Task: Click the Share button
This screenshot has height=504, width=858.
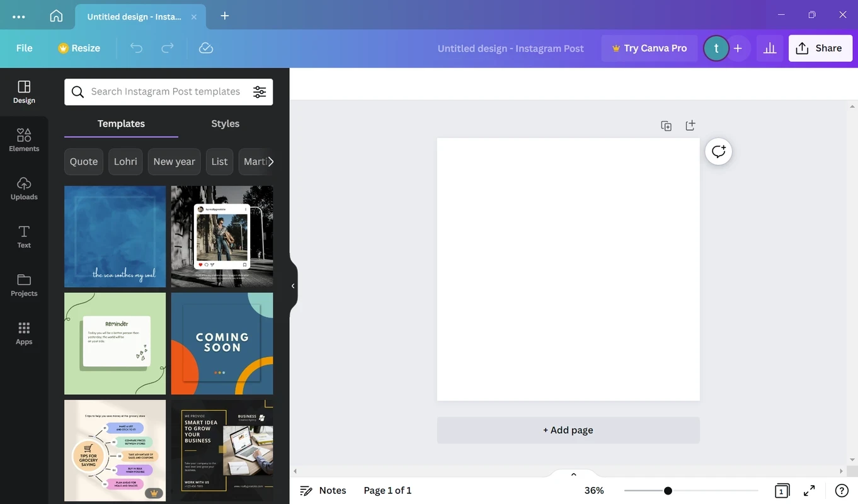Action: pos(820,48)
